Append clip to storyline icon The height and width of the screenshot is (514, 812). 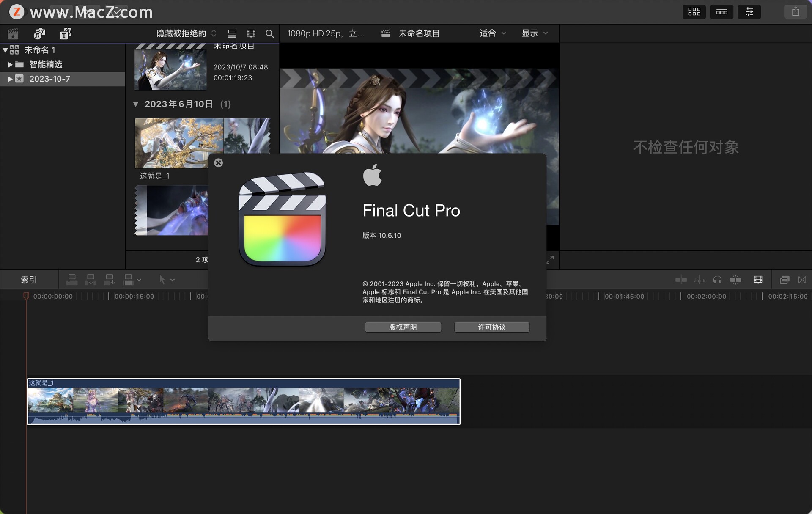[109, 280]
